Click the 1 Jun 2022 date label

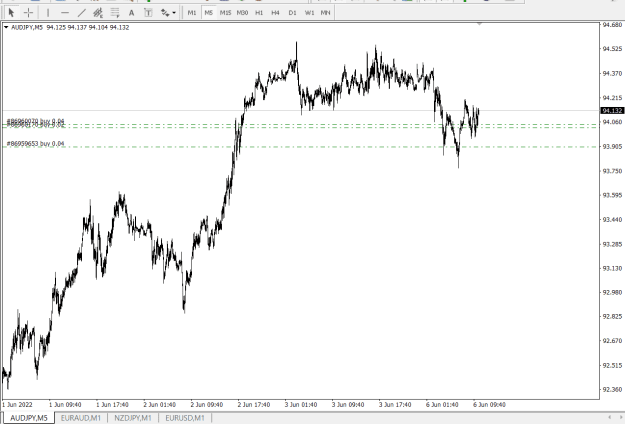point(17,404)
